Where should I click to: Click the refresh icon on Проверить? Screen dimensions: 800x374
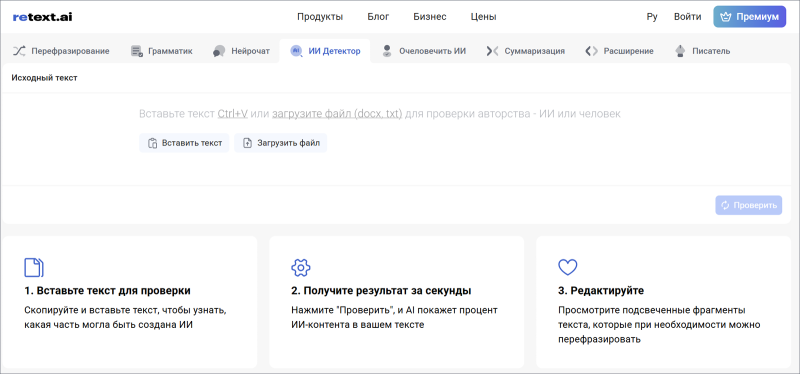pos(726,205)
